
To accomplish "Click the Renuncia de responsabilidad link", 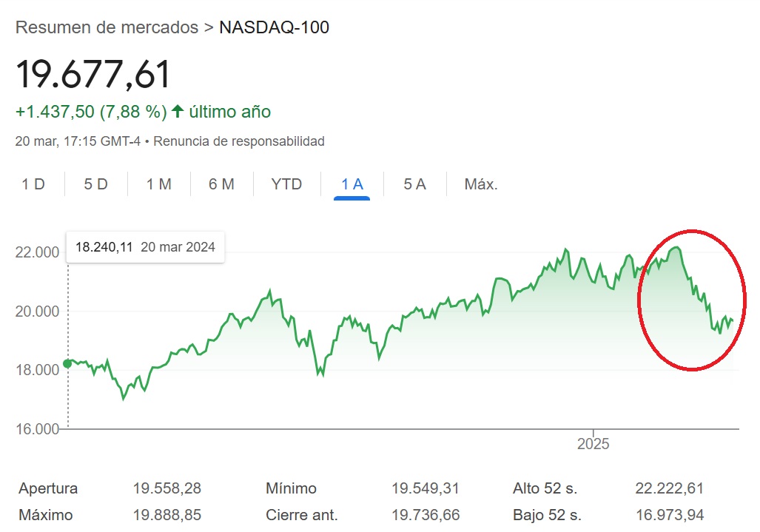I will (239, 141).
